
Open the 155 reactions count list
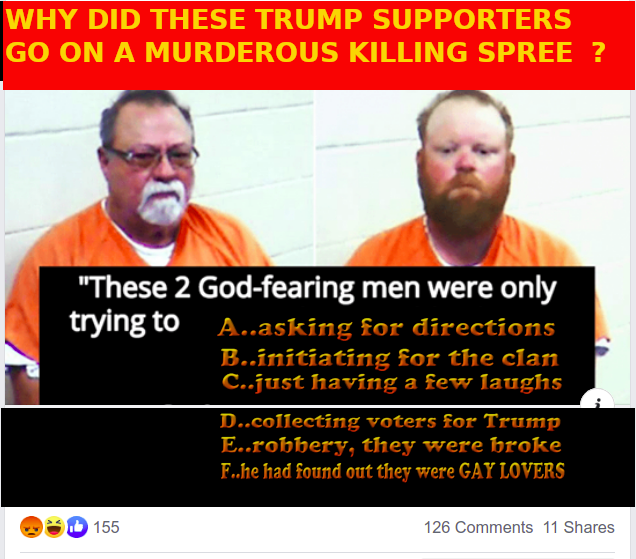coord(106,527)
